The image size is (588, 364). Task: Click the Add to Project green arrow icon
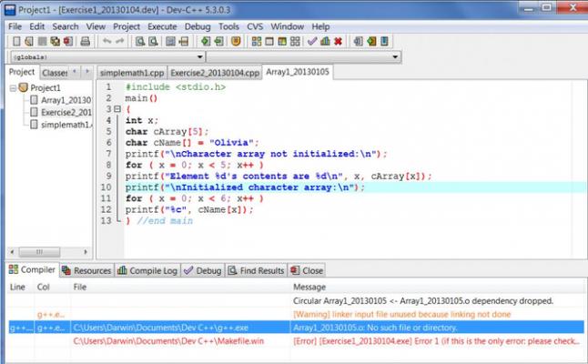coord(206,41)
